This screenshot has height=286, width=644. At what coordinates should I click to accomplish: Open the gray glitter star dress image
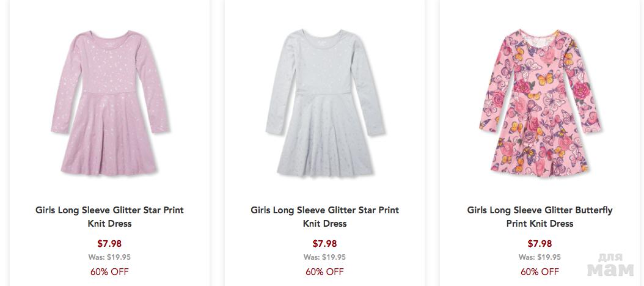click(x=324, y=98)
